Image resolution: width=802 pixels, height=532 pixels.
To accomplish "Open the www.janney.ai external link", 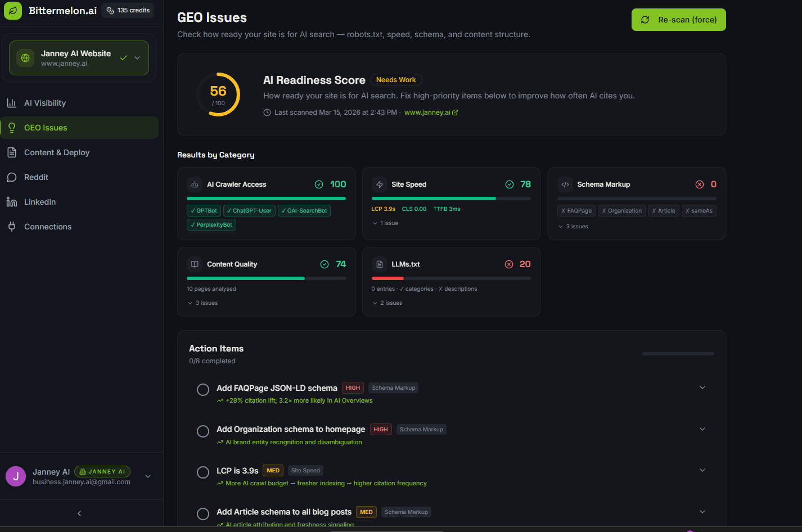I will pos(431,112).
